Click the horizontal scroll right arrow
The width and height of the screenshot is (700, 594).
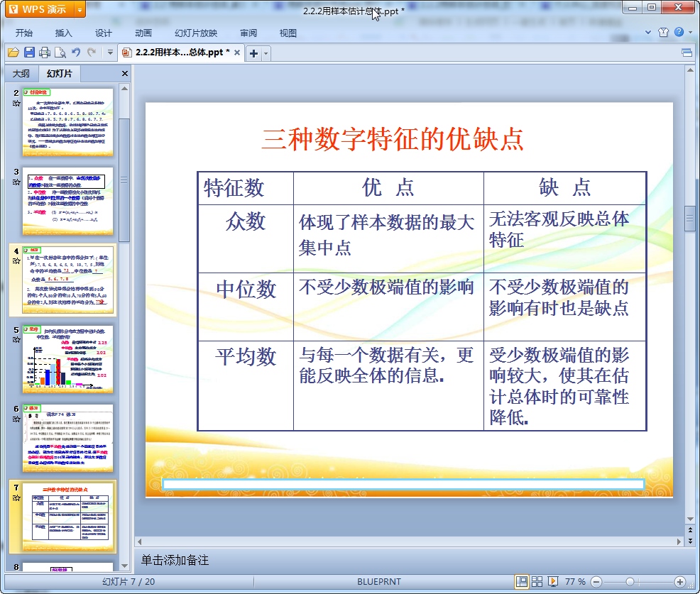click(x=679, y=541)
